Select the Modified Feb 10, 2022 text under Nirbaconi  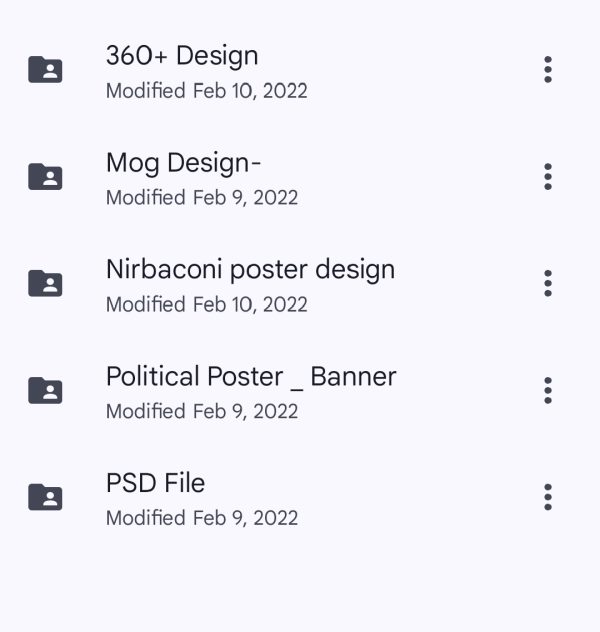coord(207,304)
